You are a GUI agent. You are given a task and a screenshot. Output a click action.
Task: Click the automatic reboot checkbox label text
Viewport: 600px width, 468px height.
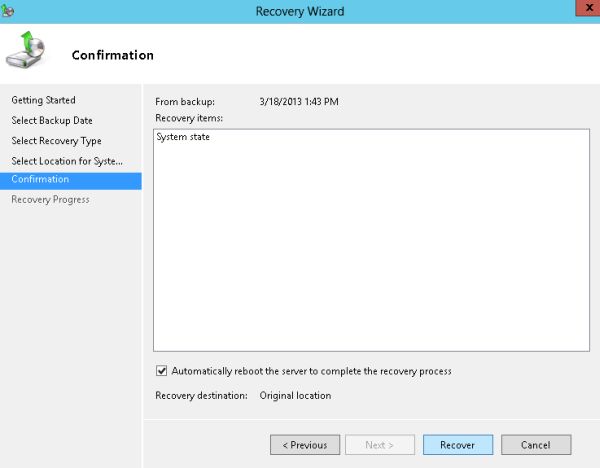tap(311, 371)
